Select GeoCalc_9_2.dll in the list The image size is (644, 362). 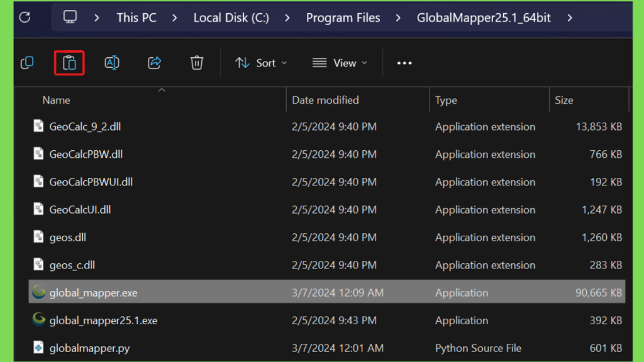coord(85,127)
